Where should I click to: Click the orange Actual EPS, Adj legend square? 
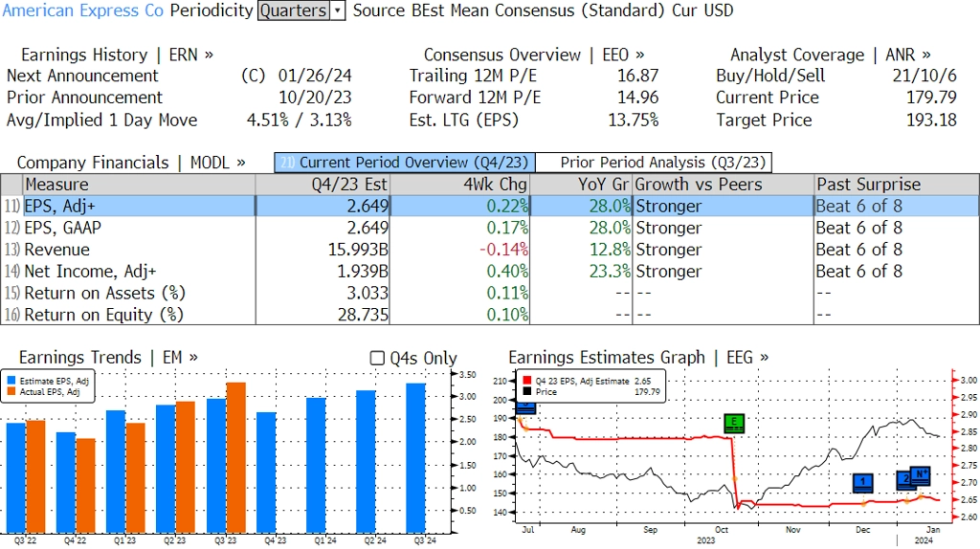11,391
